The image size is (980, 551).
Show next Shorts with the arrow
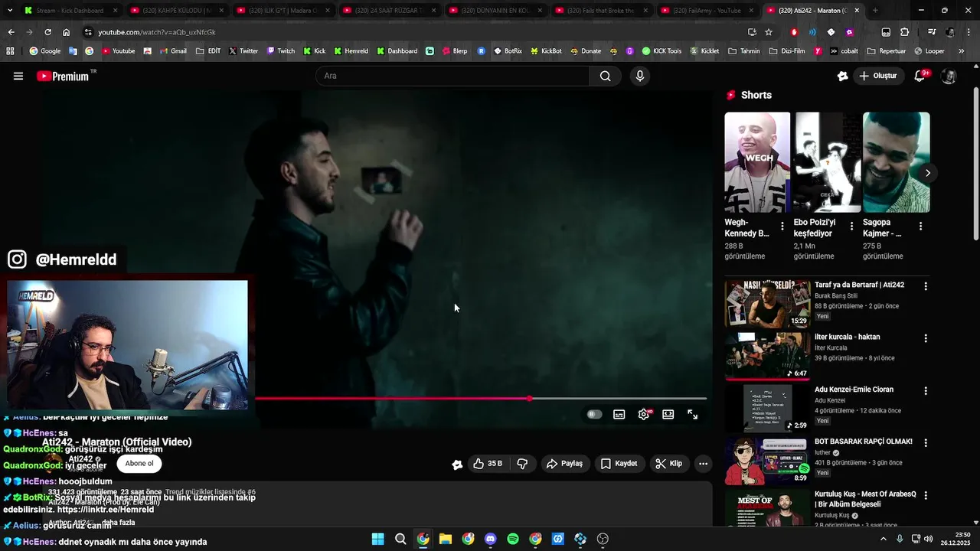(927, 173)
